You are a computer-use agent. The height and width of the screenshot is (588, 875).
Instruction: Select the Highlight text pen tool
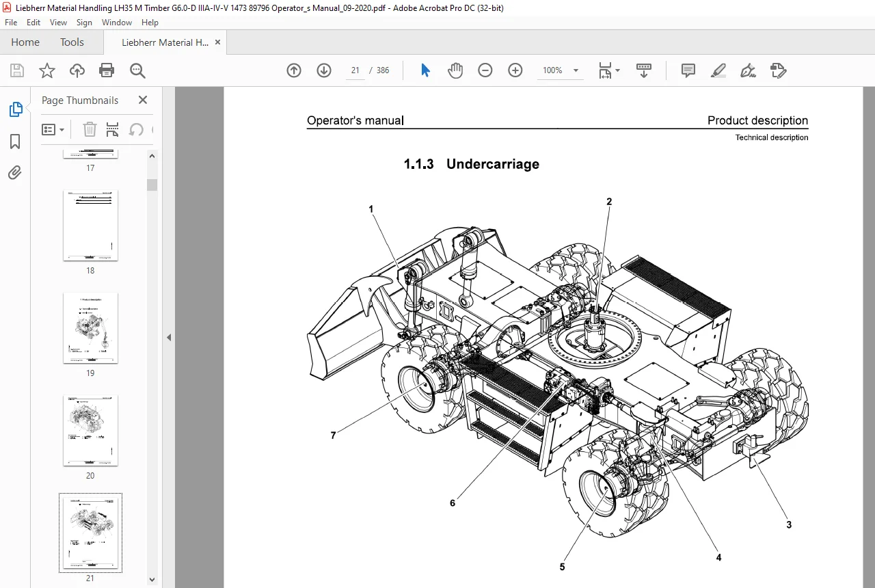tap(718, 70)
